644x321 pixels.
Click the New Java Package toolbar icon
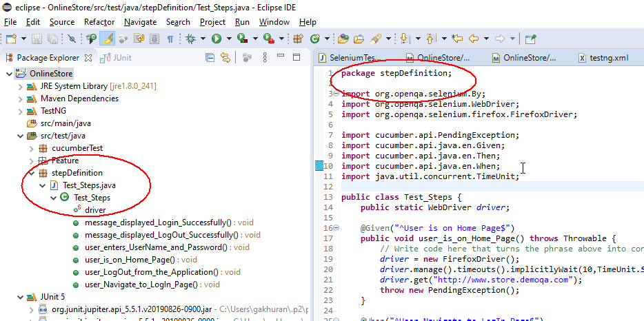[x=299, y=39]
